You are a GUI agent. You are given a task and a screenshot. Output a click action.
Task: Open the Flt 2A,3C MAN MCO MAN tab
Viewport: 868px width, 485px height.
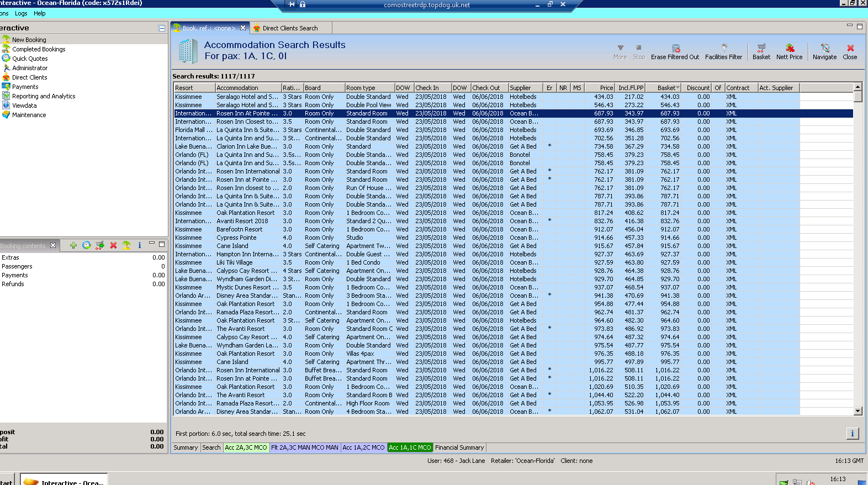[x=305, y=447]
